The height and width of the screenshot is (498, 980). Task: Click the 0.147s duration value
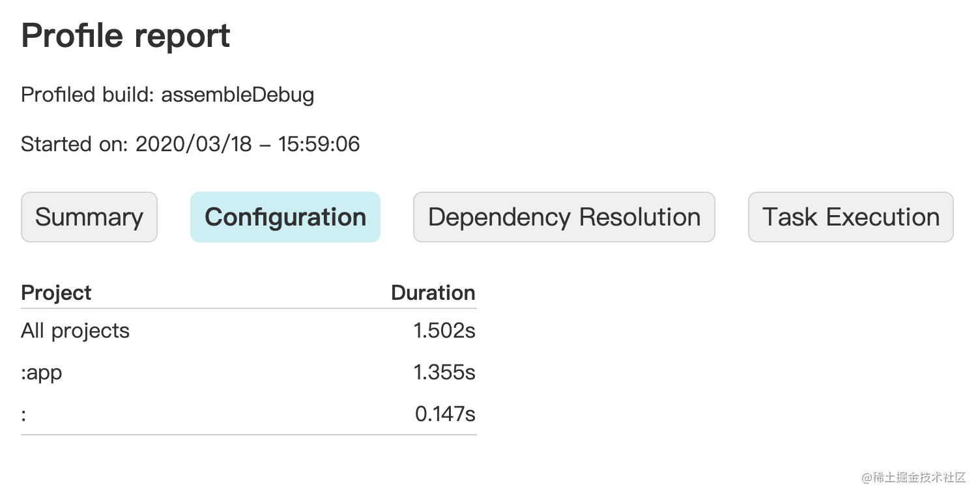coord(445,414)
